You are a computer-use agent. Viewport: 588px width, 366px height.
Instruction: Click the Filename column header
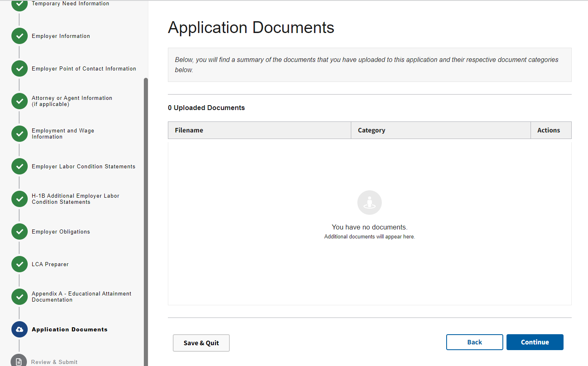(x=189, y=130)
